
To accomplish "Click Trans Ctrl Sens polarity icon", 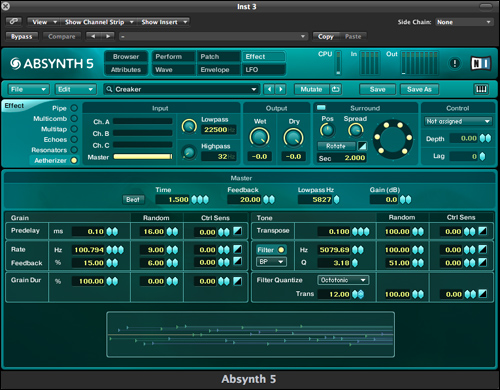I will tap(483, 294).
